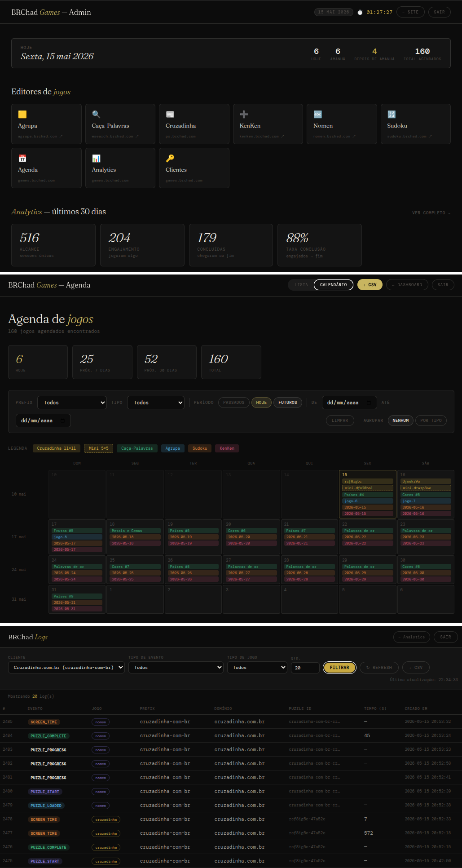Screen dimensions: 462x868
Task: Click the FILTRAR button in Logs
Action: click(x=339, y=668)
